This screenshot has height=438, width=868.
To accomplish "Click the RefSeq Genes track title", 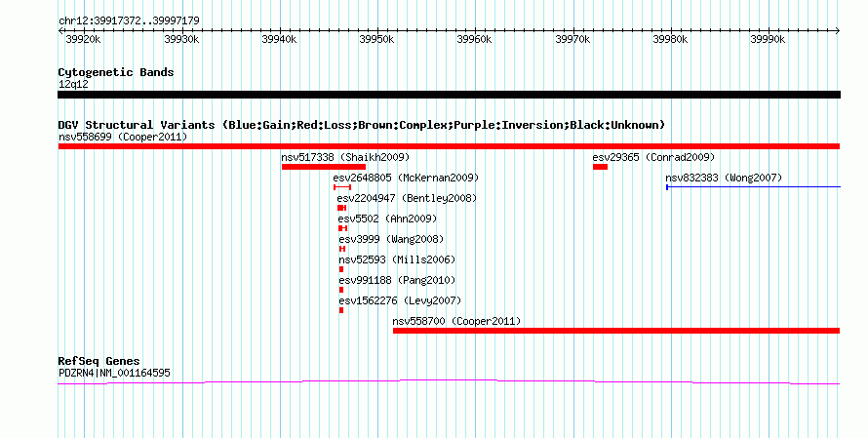I will tap(99, 361).
